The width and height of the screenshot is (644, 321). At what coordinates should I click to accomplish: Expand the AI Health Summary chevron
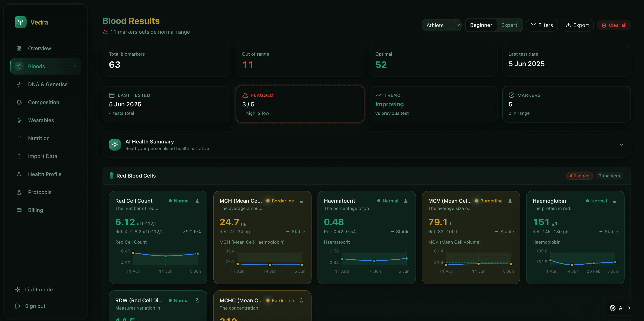tap(622, 145)
